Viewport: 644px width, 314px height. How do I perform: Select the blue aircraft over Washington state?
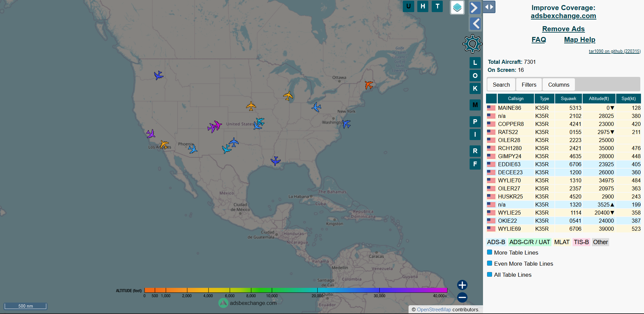coord(158,75)
